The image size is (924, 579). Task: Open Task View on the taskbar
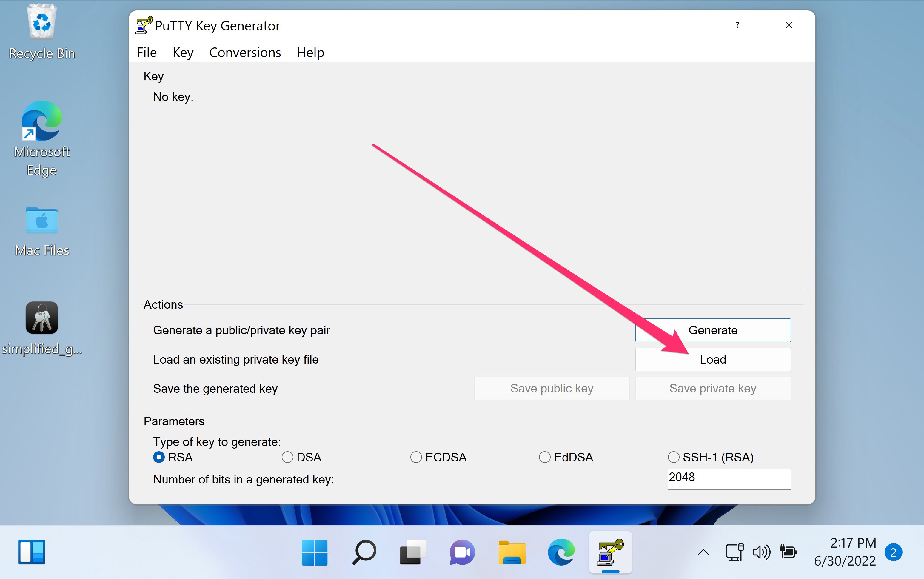pos(413,552)
